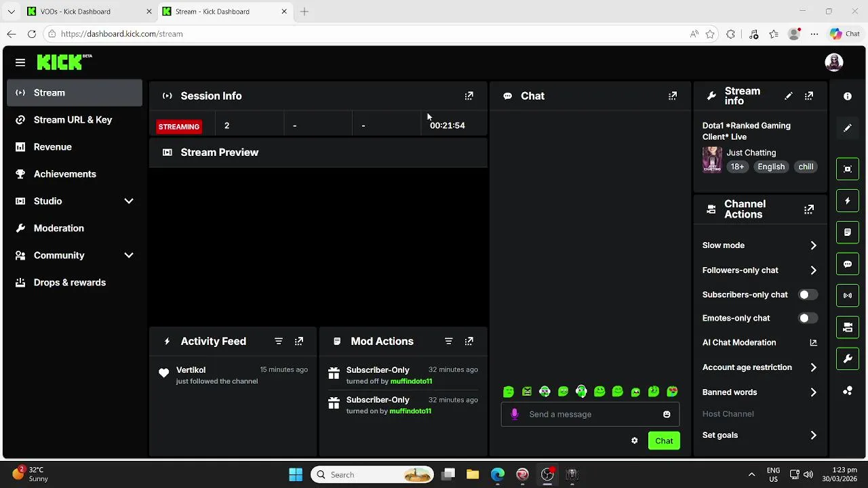Click the taskbar Search box
This screenshot has width=868, height=488.
(x=372, y=474)
